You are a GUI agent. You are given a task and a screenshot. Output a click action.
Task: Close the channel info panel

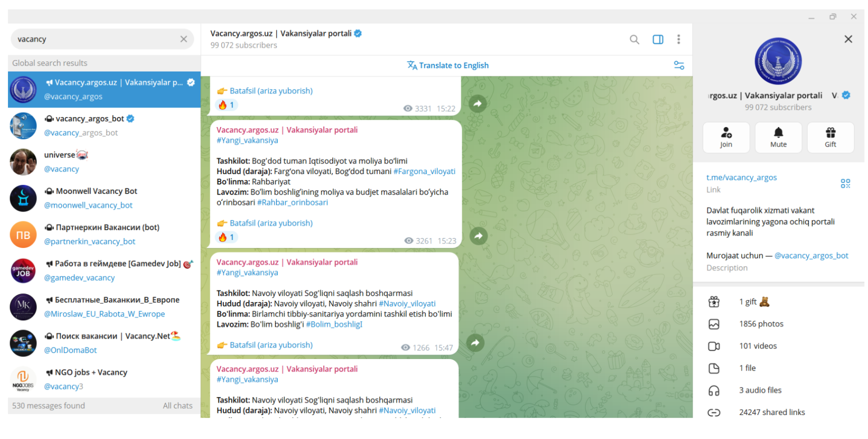coord(848,39)
